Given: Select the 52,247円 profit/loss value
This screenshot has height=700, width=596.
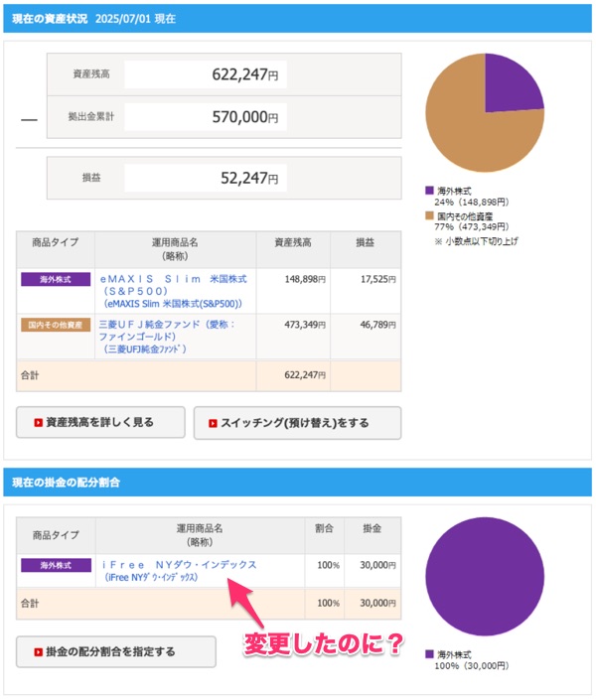Looking at the screenshot, I should 206,178.
